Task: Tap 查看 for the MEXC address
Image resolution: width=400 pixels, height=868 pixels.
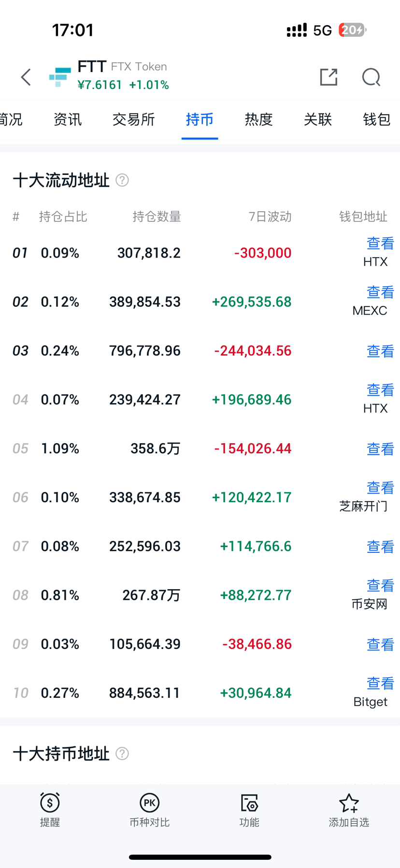Action: click(380, 292)
